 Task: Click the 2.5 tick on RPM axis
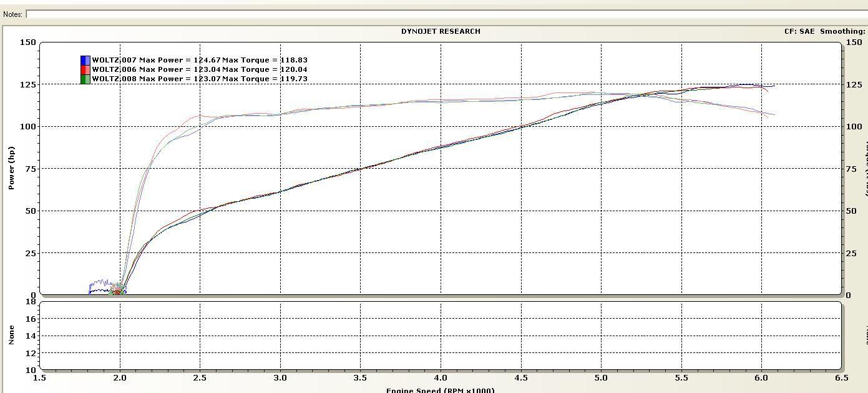click(x=200, y=377)
